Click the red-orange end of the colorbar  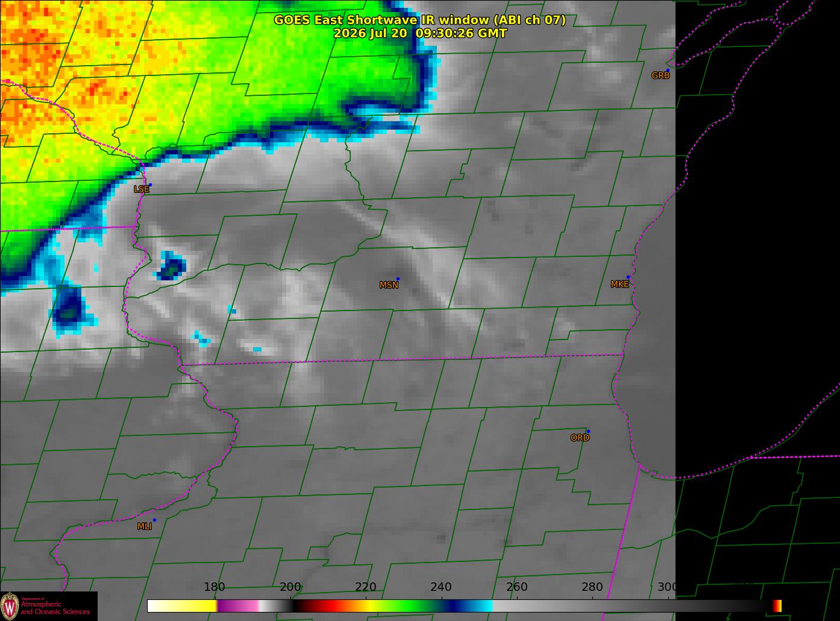[777, 606]
